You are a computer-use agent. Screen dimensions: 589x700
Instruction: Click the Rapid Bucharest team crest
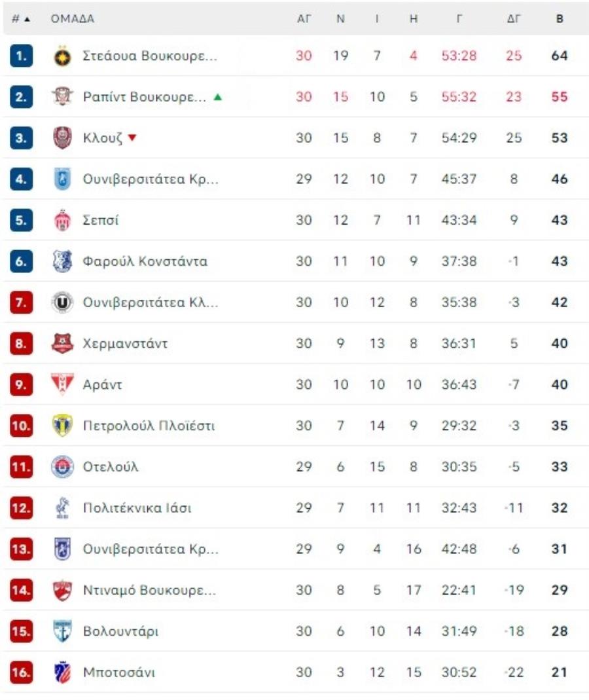tap(62, 97)
